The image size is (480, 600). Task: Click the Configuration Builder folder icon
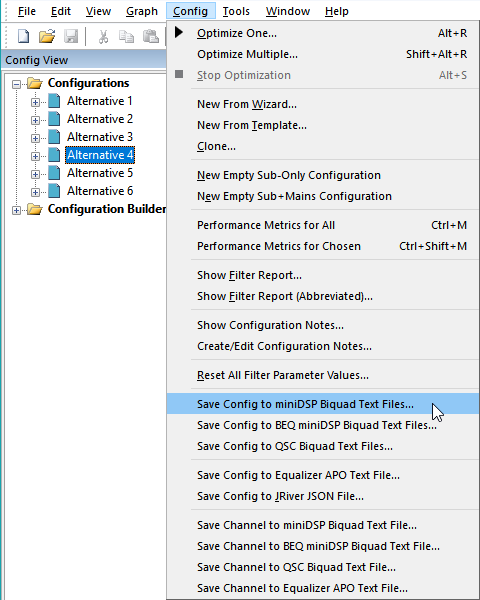tap(34, 209)
